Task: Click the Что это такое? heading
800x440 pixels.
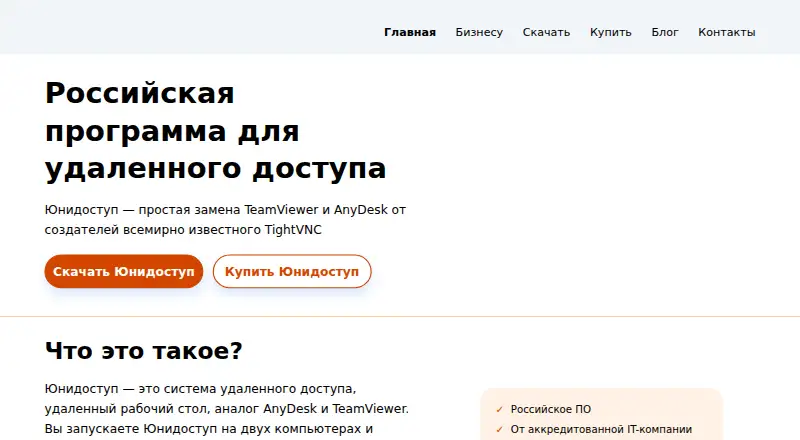Action: pos(143,351)
